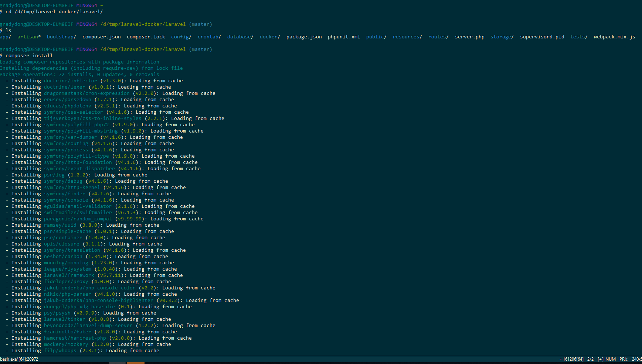
Task: Click the routes/ directory name
Action: click(439, 37)
